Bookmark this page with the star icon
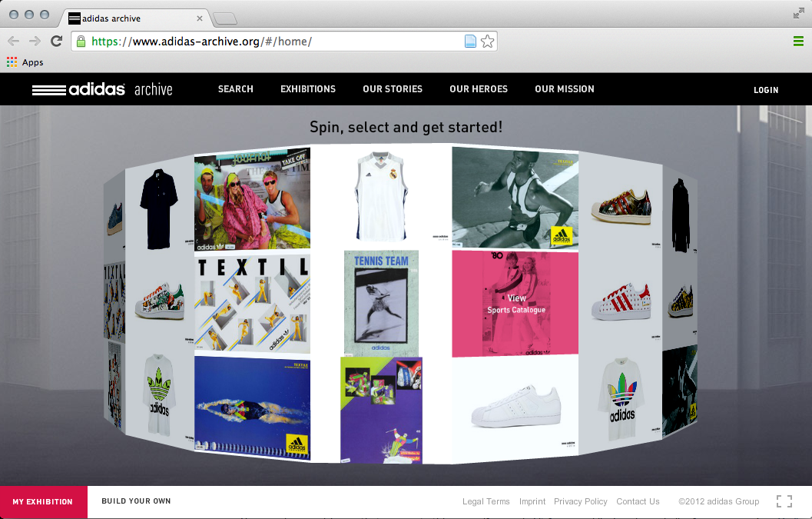This screenshot has width=812, height=519. click(x=487, y=42)
